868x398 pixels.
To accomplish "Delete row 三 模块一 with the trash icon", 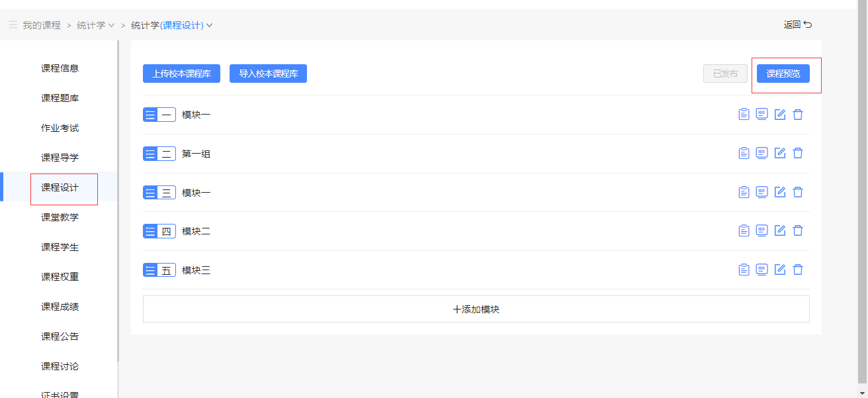I will [x=798, y=192].
